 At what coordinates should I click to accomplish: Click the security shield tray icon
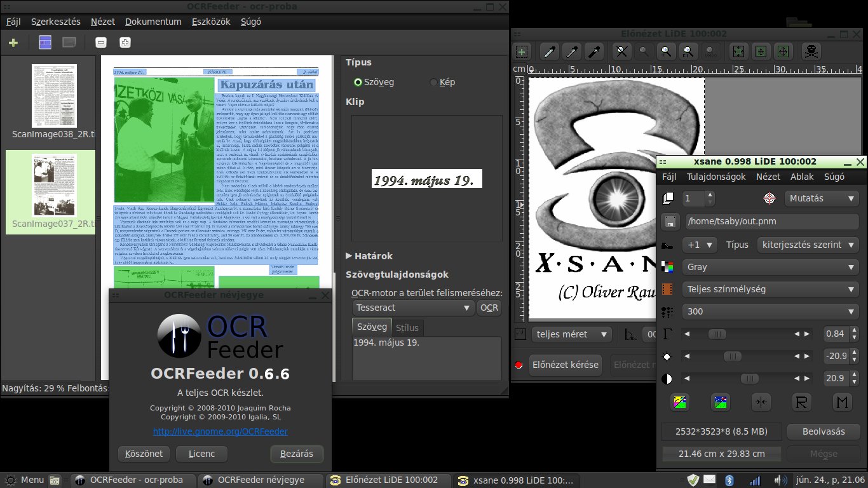click(693, 480)
